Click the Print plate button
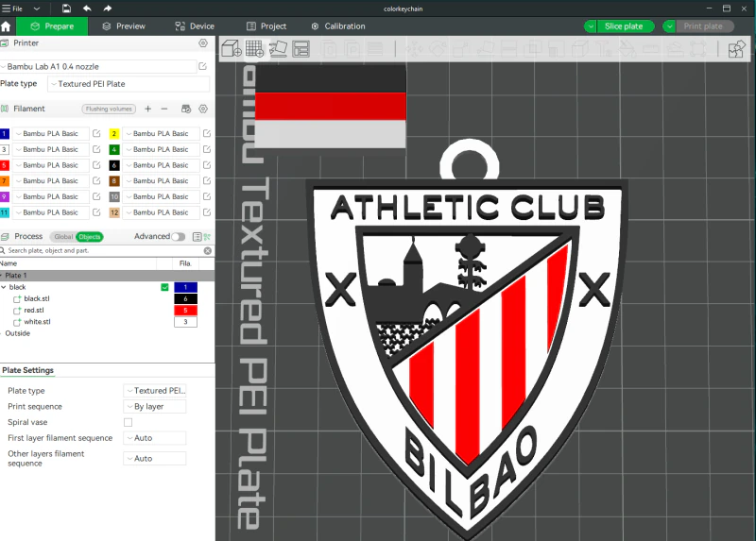The height and width of the screenshot is (541, 756). 703,26
